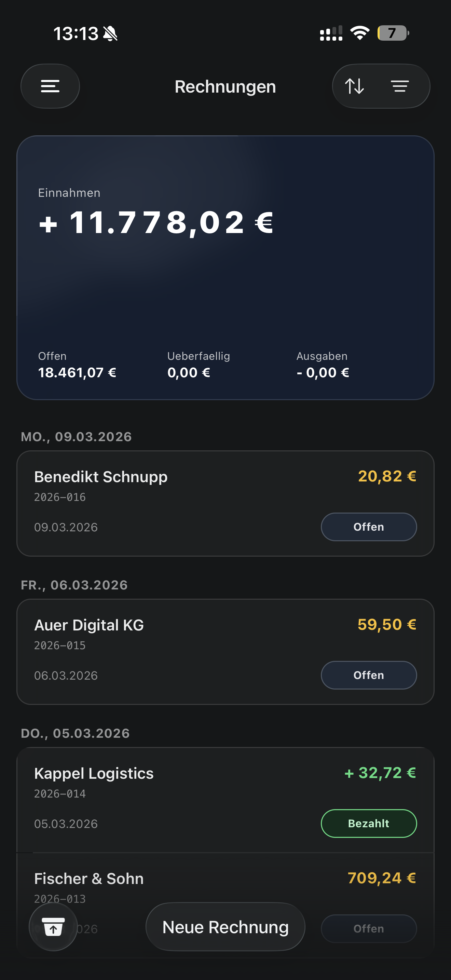This screenshot has height=980, width=451.
Task: Tap the muted bell icon
Action: point(110,33)
